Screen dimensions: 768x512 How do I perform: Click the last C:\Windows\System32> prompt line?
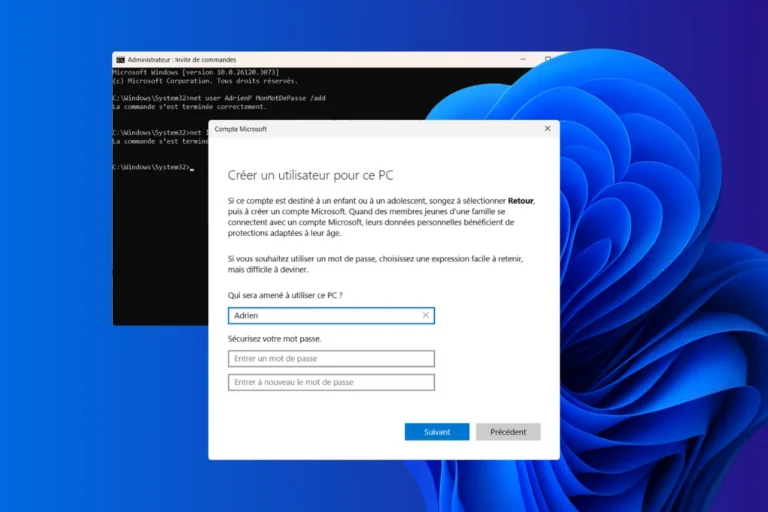153,167
